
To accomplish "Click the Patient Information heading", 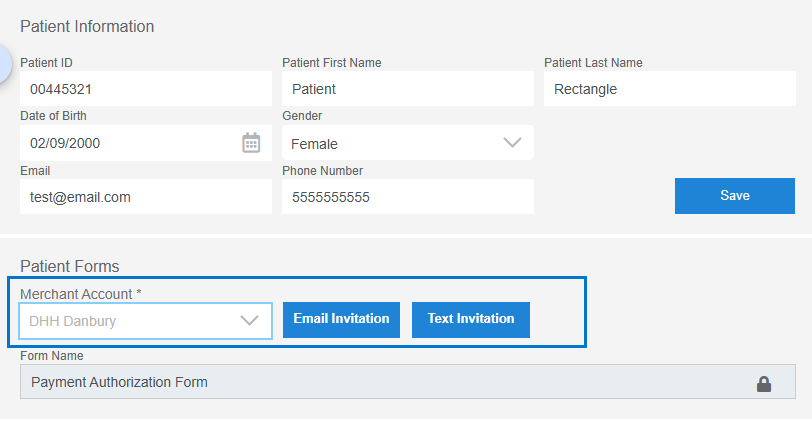I will tap(87, 26).
